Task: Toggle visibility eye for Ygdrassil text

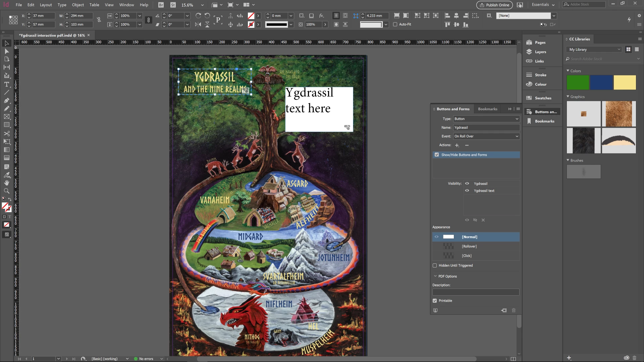Action: point(467,191)
